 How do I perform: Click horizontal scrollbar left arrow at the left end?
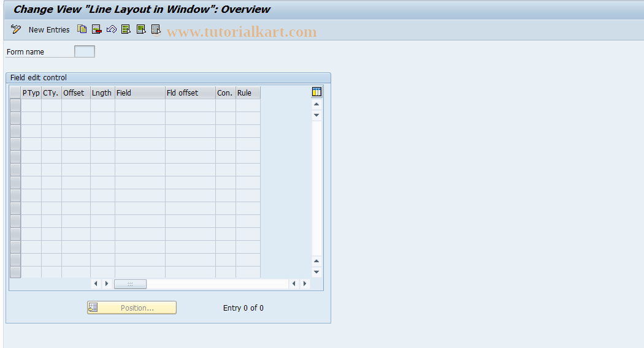(x=96, y=284)
